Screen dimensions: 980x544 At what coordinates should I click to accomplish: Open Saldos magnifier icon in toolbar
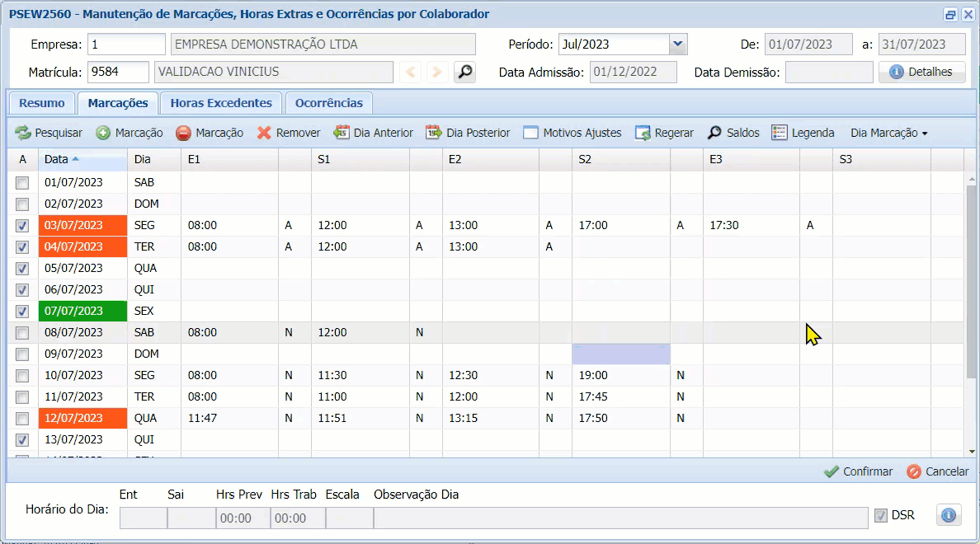pyautogui.click(x=714, y=133)
